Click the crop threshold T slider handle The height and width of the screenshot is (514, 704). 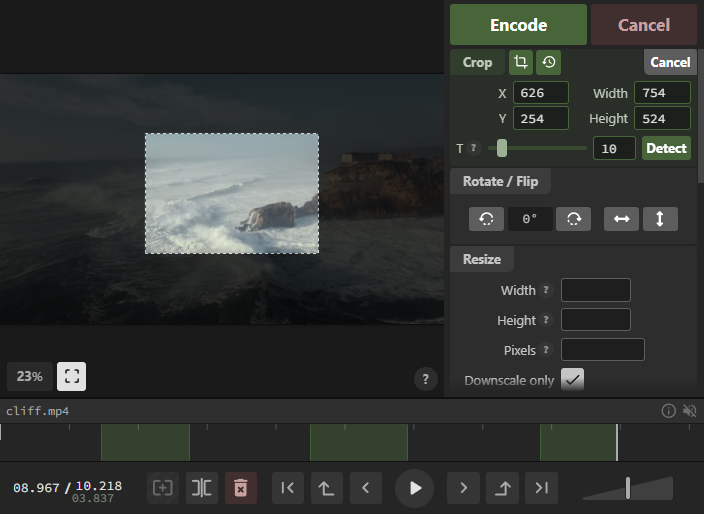point(502,148)
